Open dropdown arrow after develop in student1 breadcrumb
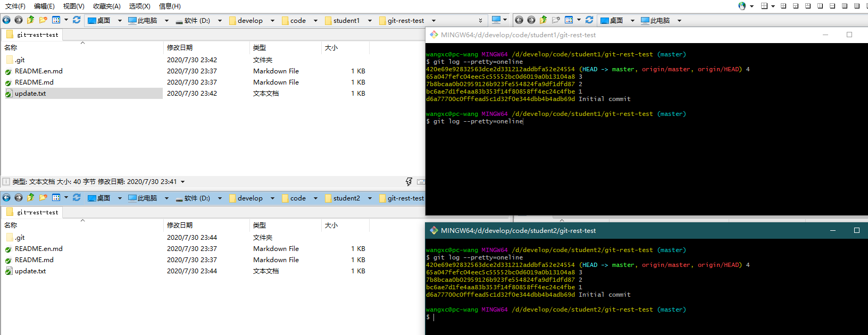This screenshot has height=335, width=868. (272, 21)
